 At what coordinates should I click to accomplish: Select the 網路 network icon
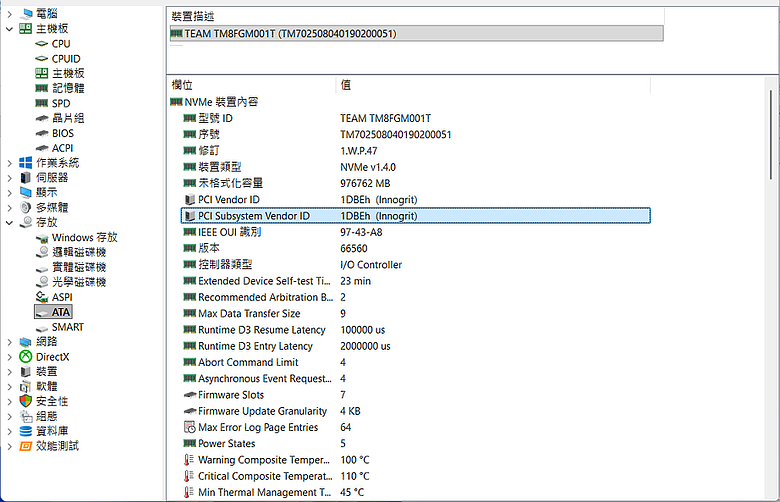click(x=26, y=342)
